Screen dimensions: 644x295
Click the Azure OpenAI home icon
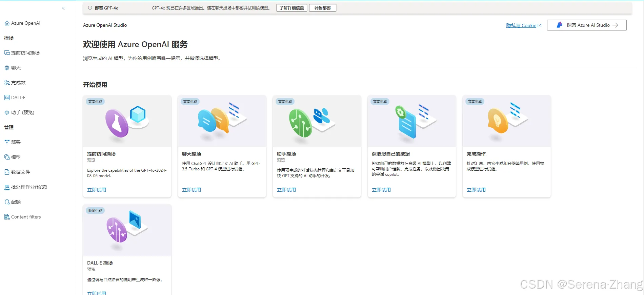(x=7, y=23)
